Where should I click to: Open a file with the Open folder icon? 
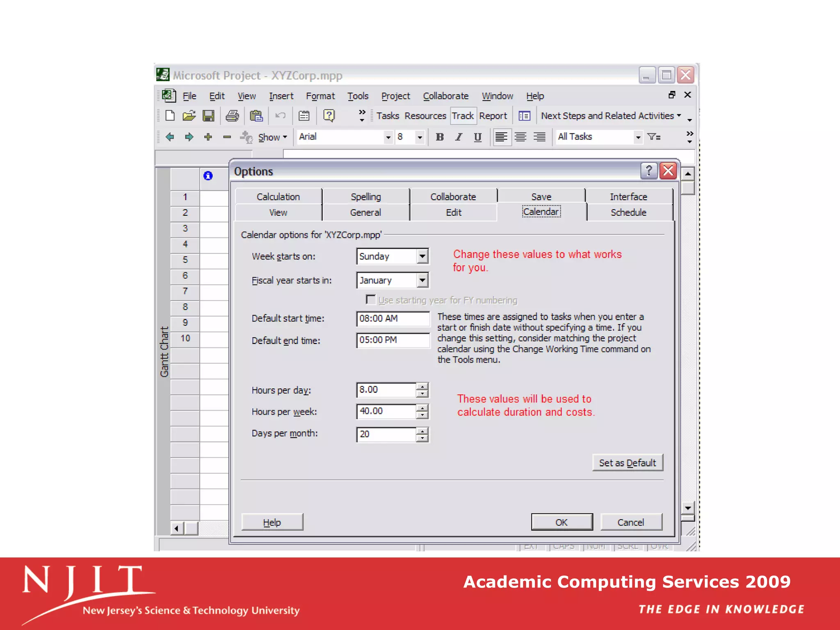coord(189,116)
